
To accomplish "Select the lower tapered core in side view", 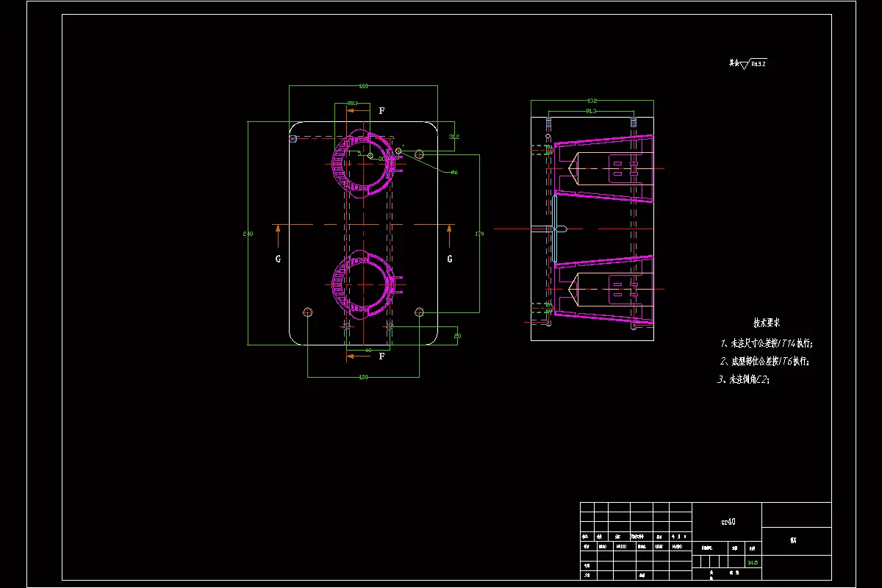I will (x=603, y=290).
